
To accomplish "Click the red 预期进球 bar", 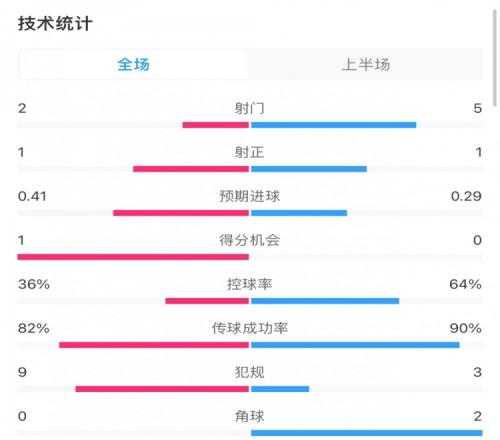I will pyautogui.click(x=181, y=213).
